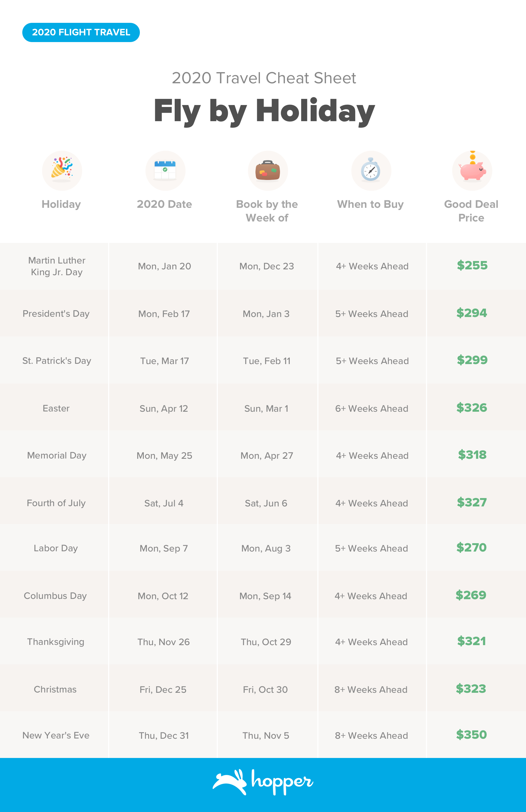526x812 pixels.
Task: Click the stopwatch When to Buy icon
Action: pyautogui.click(x=371, y=170)
